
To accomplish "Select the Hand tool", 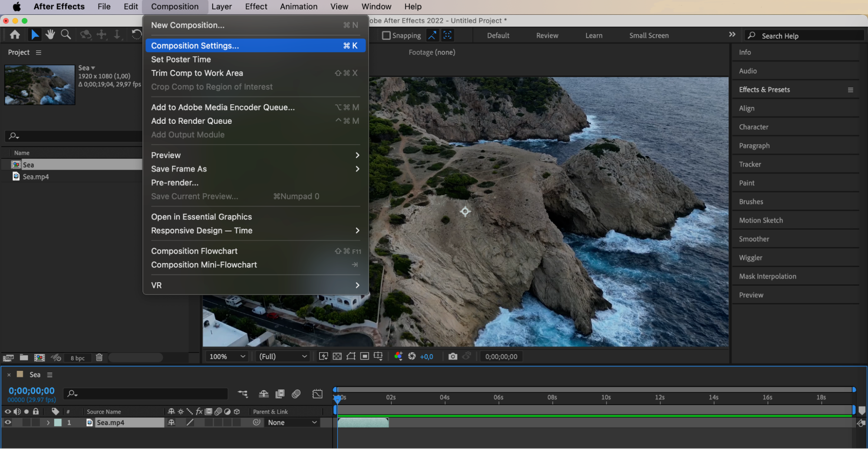I will pyautogui.click(x=50, y=35).
